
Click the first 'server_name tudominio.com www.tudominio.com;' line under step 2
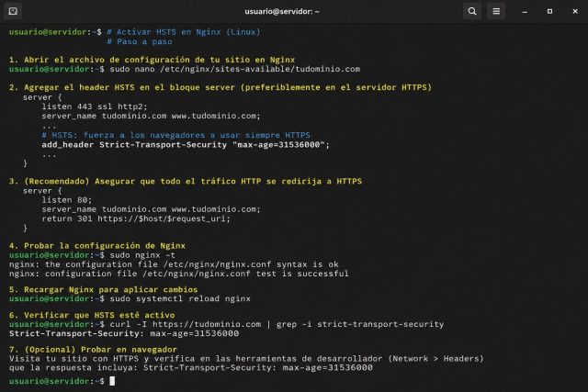pyautogui.click(x=151, y=116)
